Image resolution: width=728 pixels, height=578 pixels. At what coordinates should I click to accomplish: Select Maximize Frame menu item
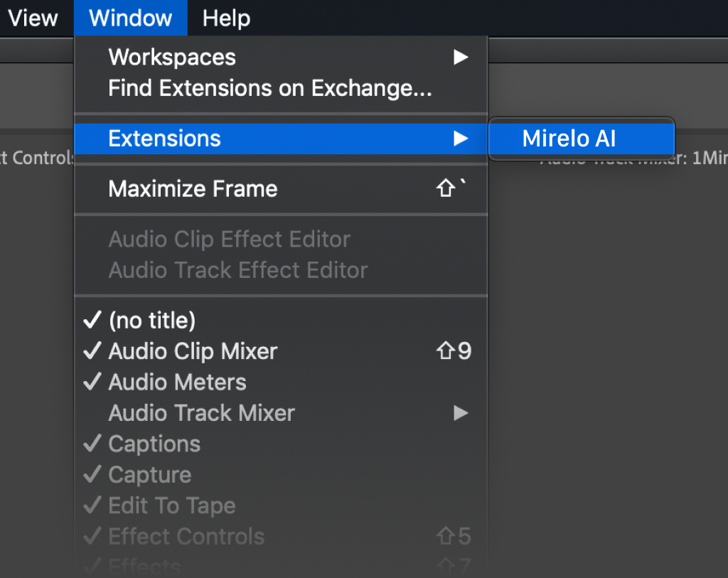coord(193,189)
